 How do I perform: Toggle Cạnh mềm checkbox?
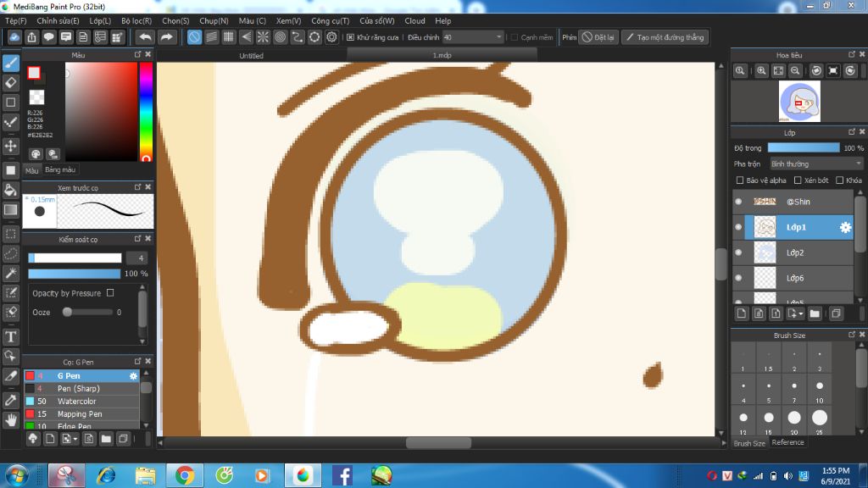pos(515,37)
